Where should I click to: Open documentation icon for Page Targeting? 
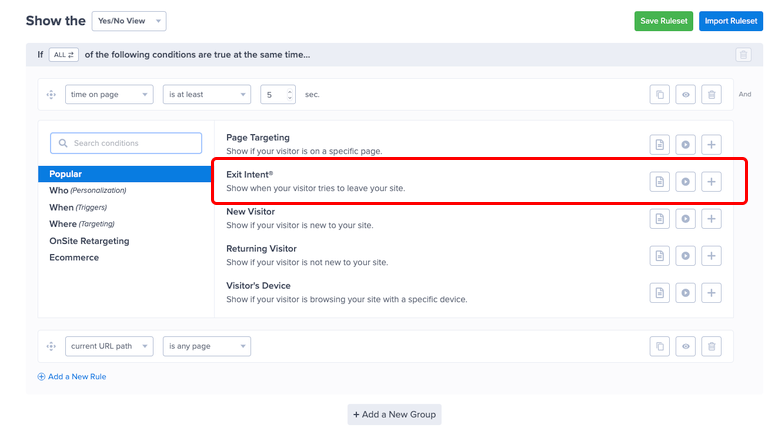click(x=659, y=144)
